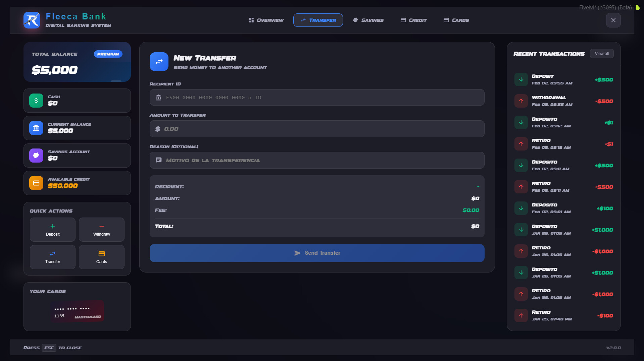Image resolution: width=644 pixels, height=361 pixels.
Task: Close the banking window with X
Action: pyautogui.click(x=613, y=20)
